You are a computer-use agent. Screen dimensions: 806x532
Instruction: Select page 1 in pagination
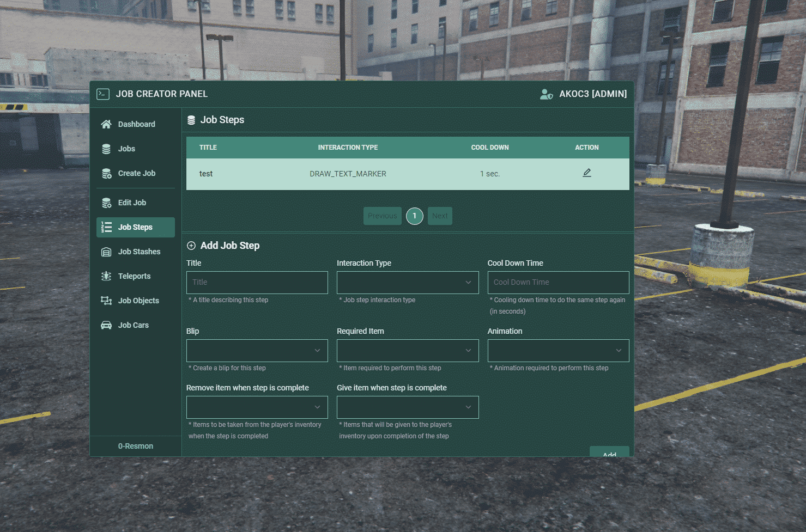(x=415, y=216)
